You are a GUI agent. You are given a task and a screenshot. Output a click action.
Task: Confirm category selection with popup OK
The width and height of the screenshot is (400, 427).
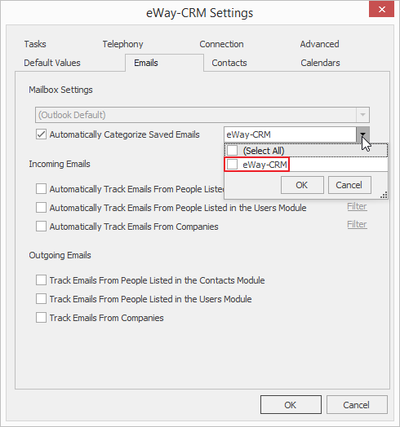pos(302,185)
